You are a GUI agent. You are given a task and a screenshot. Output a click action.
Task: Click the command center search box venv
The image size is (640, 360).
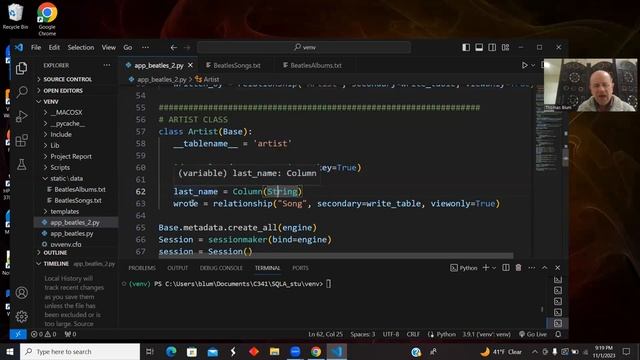click(x=304, y=47)
